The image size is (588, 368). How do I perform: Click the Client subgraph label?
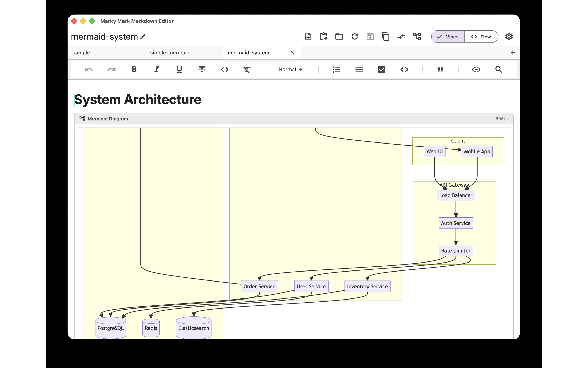pos(458,141)
